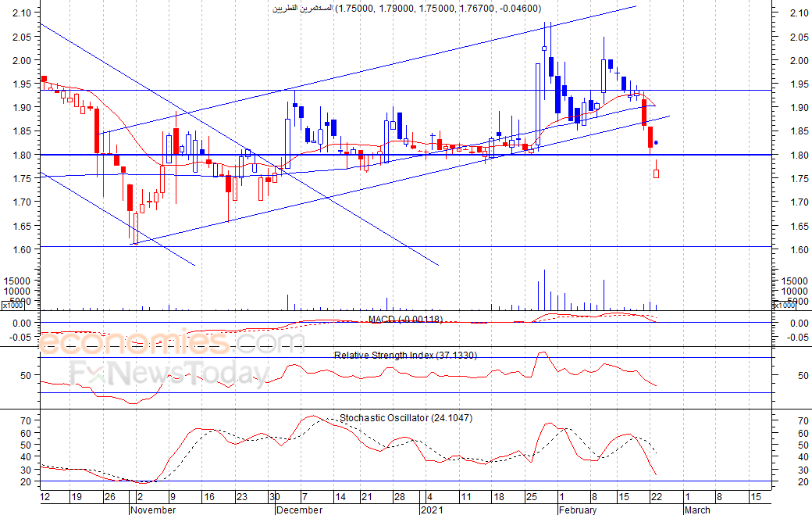Select the November label on time axis
Screen dimensions: 812x515
point(152,510)
